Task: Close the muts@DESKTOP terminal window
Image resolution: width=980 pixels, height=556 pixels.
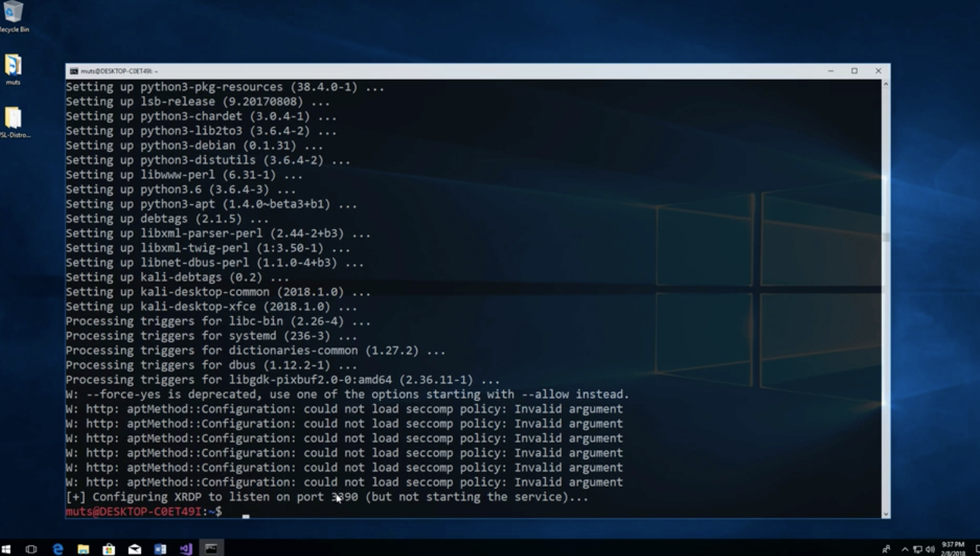Action: coord(878,71)
